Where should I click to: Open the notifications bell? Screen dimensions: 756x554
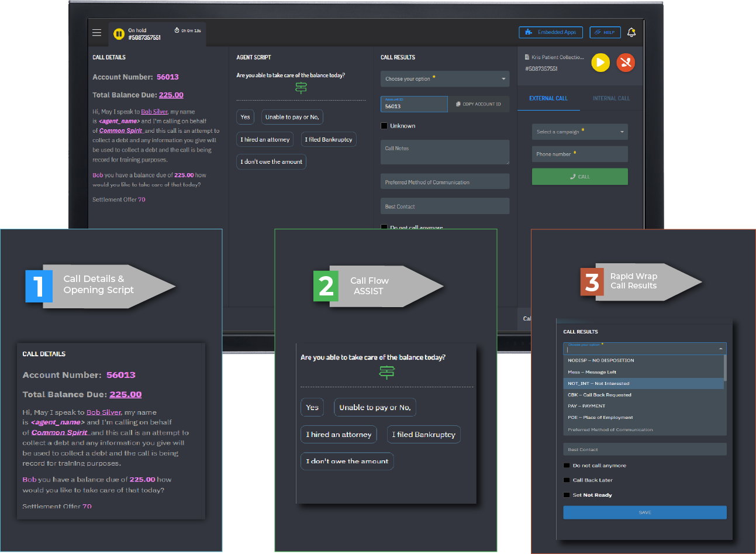pyautogui.click(x=631, y=32)
